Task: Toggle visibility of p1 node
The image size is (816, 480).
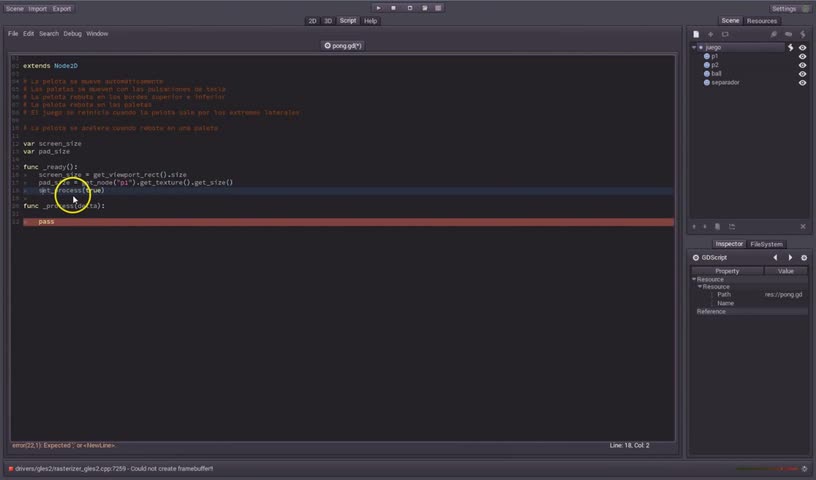Action: (x=802, y=56)
